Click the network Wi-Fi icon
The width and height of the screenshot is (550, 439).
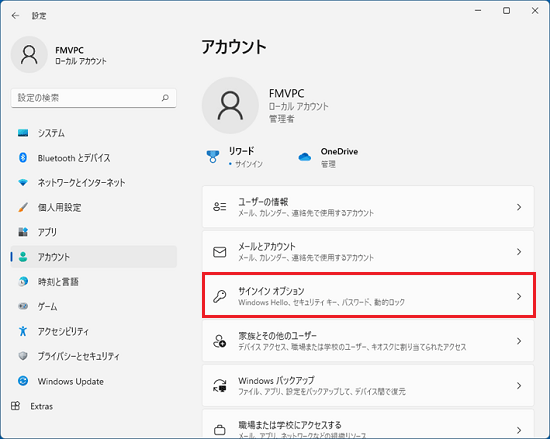(23, 183)
